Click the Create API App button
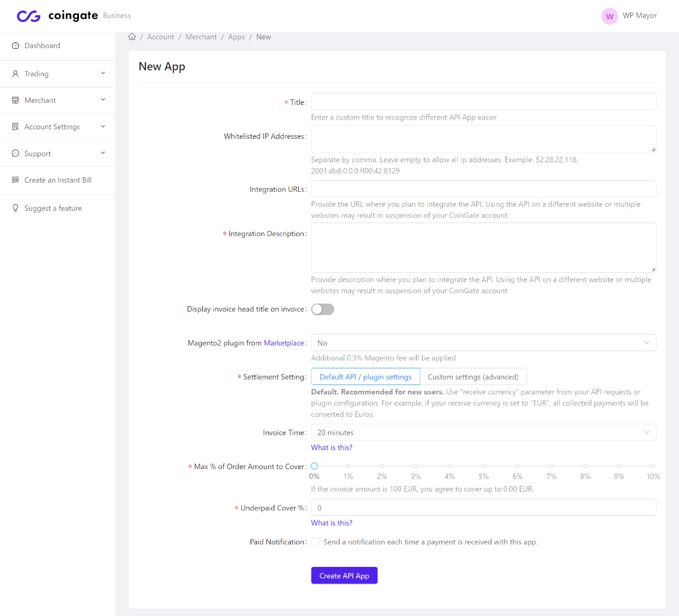This screenshot has height=616, width=679. 344,575
